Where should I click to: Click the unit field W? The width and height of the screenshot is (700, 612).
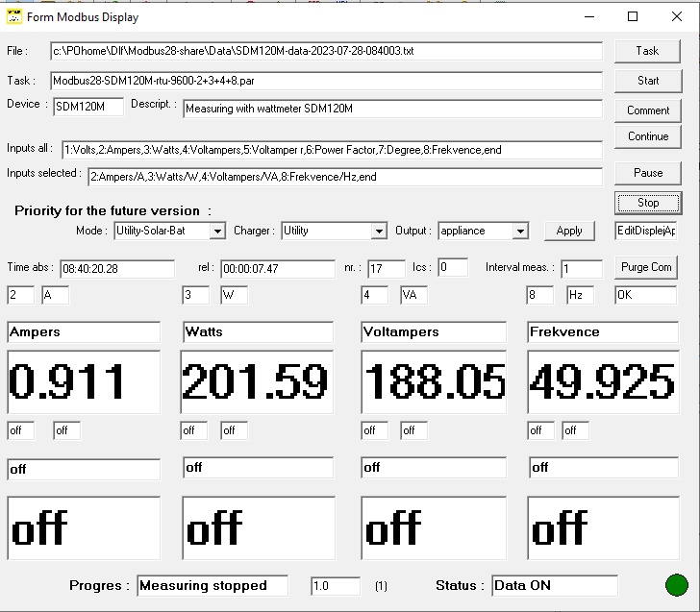click(234, 295)
